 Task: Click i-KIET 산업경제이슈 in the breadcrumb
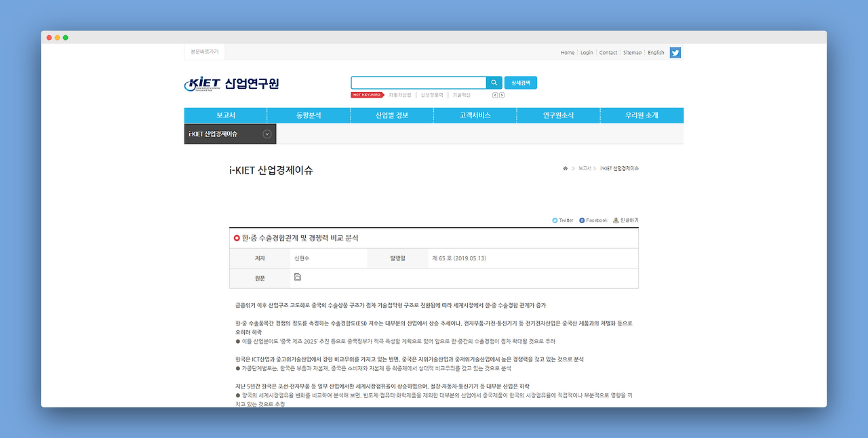(x=619, y=168)
